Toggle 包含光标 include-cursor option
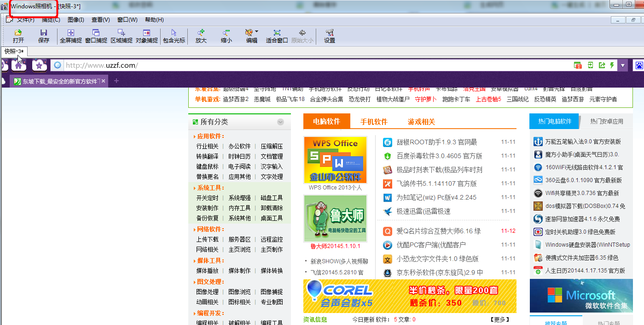The height and width of the screenshot is (325, 644). pyautogui.click(x=174, y=36)
